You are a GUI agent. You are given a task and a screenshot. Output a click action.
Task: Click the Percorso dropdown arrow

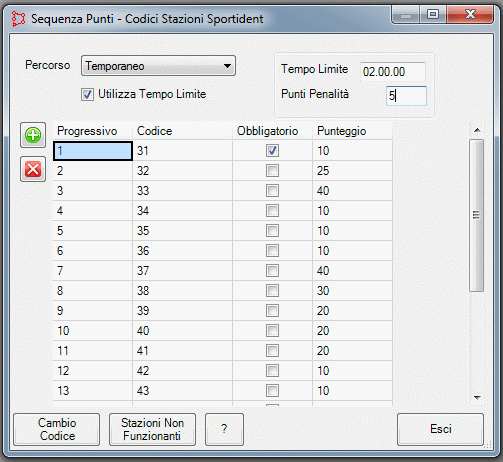click(227, 66)
